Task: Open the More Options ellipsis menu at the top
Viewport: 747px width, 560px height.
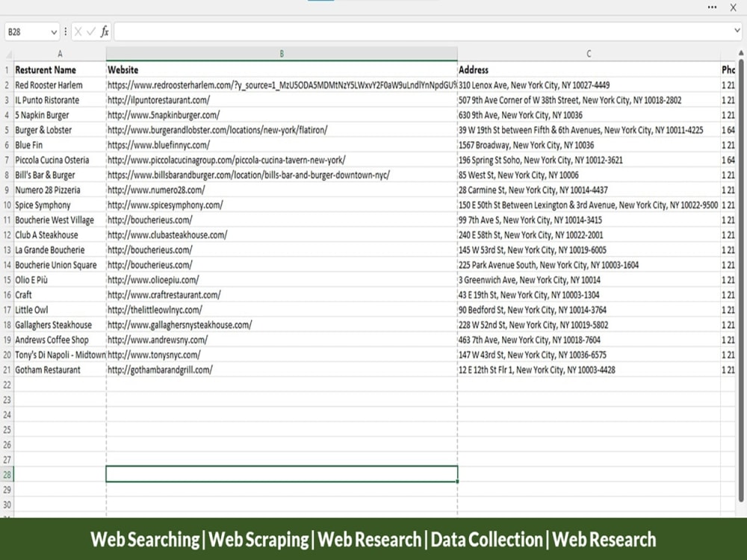Action: (x=713, y=7)
